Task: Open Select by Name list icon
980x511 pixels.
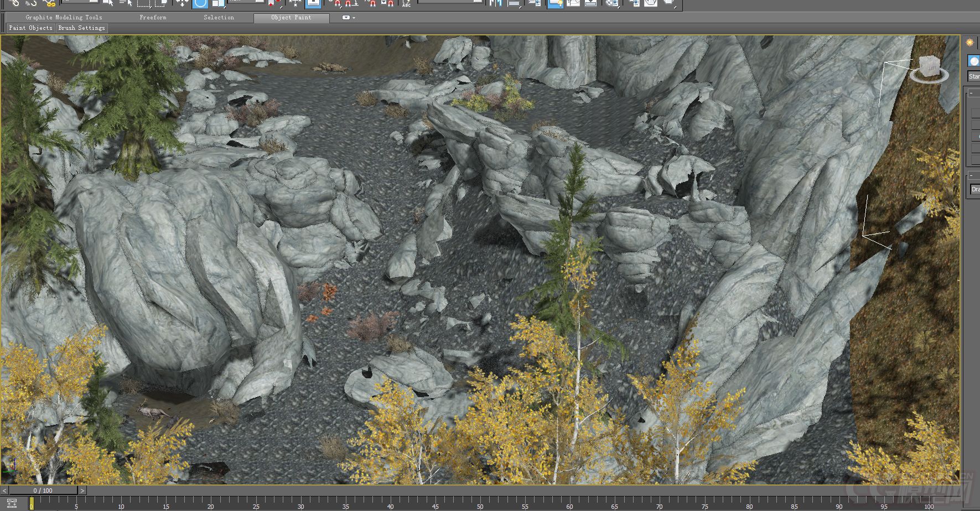Action: [126, 3]
